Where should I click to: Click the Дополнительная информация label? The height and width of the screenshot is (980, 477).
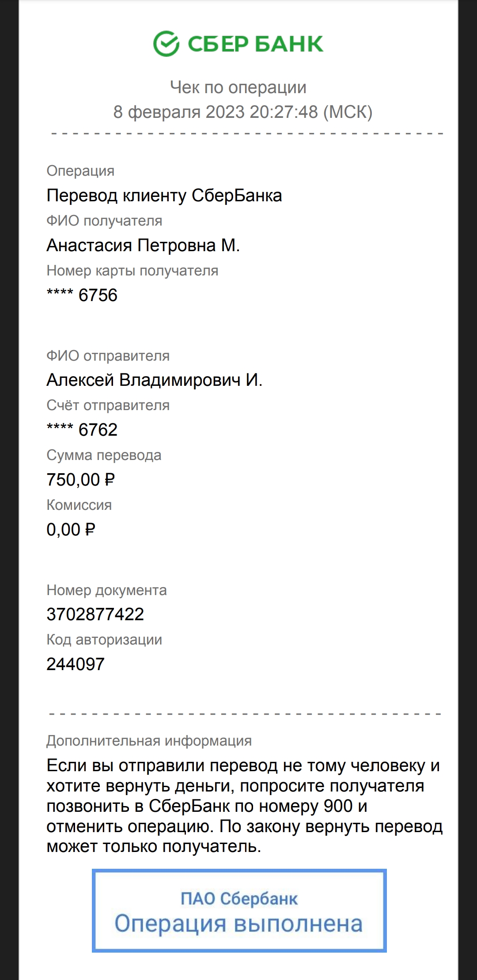149,741
